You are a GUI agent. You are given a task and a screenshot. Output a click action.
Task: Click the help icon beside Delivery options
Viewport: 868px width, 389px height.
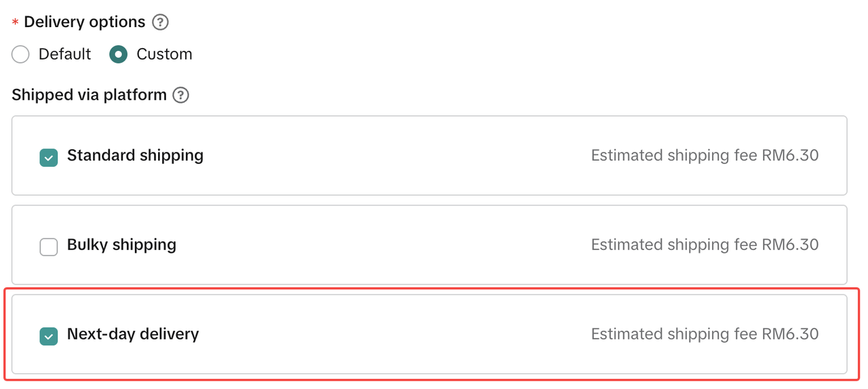pos(160,22)
